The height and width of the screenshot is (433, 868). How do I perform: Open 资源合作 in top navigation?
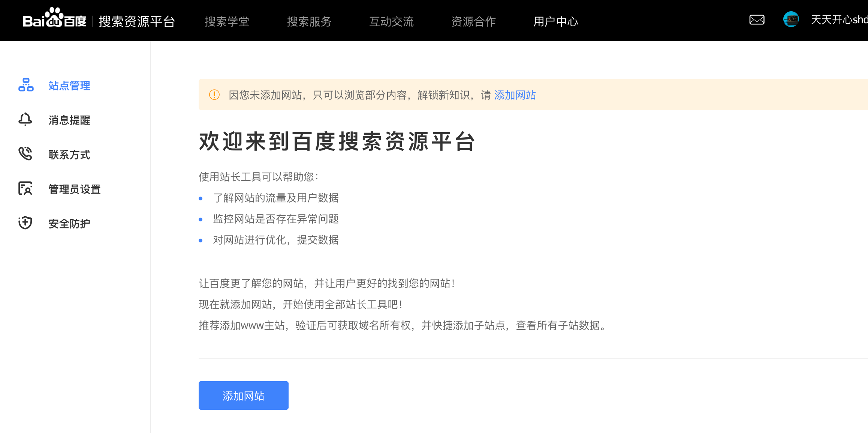473,21
